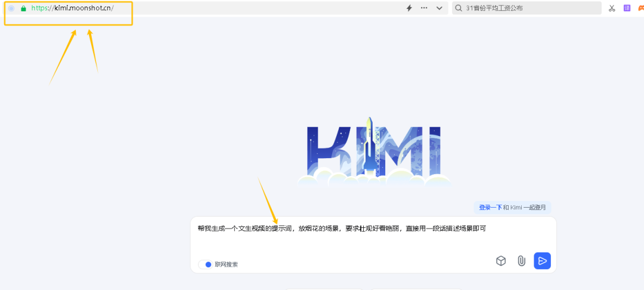Click the scissors screenshot icon
The width and height of the screenshot is (644, 290).
click(612, 8)
